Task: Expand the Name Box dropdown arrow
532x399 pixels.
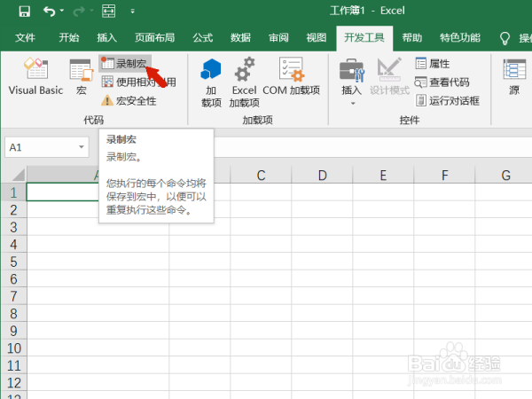Action: [x=82, y=147]
